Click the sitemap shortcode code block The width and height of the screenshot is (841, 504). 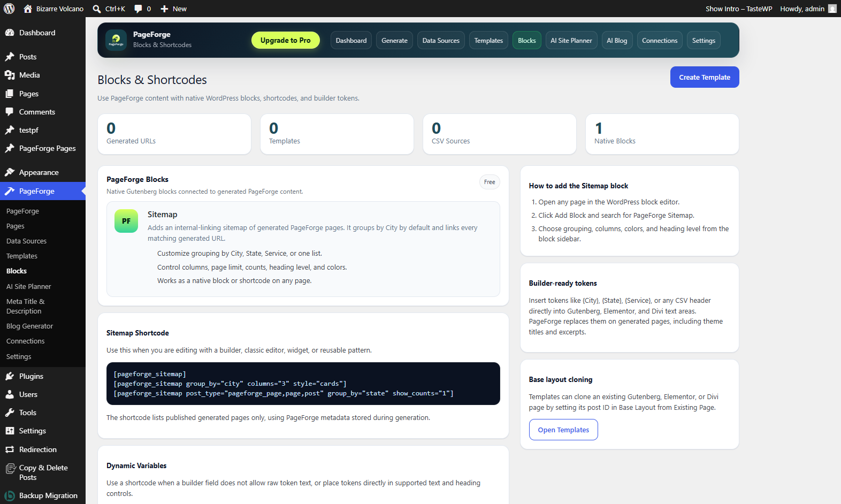303,384
